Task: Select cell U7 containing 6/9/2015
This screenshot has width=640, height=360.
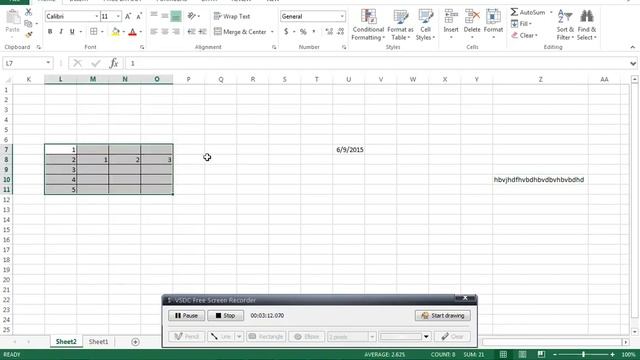Action: [x=349, y=150]
